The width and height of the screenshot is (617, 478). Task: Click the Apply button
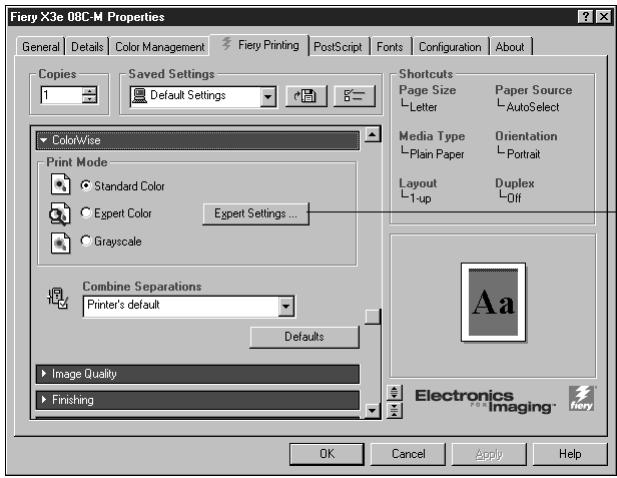489,454
